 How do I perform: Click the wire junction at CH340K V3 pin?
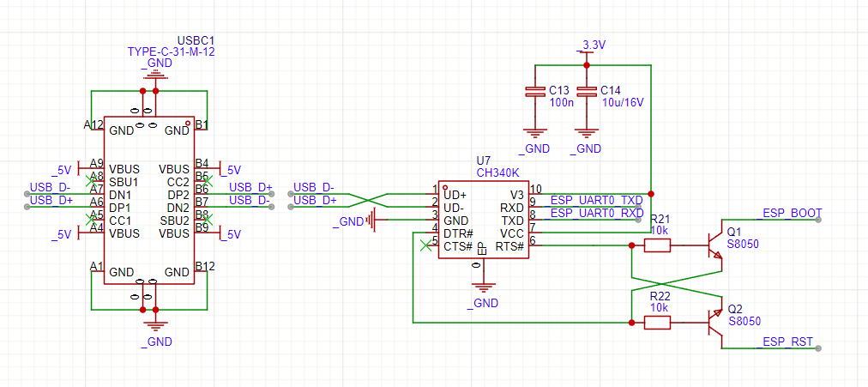click(x=651, y=194)
